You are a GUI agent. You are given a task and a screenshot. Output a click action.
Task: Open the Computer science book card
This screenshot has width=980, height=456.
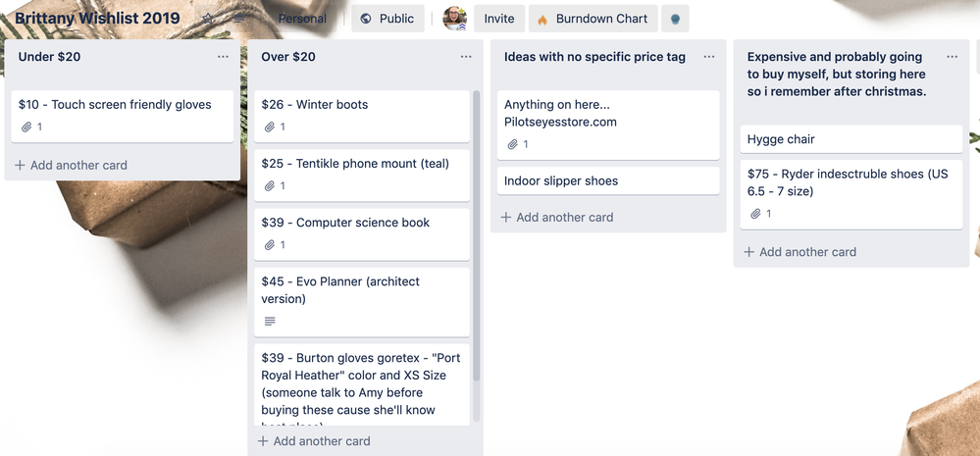pos(362,234)
